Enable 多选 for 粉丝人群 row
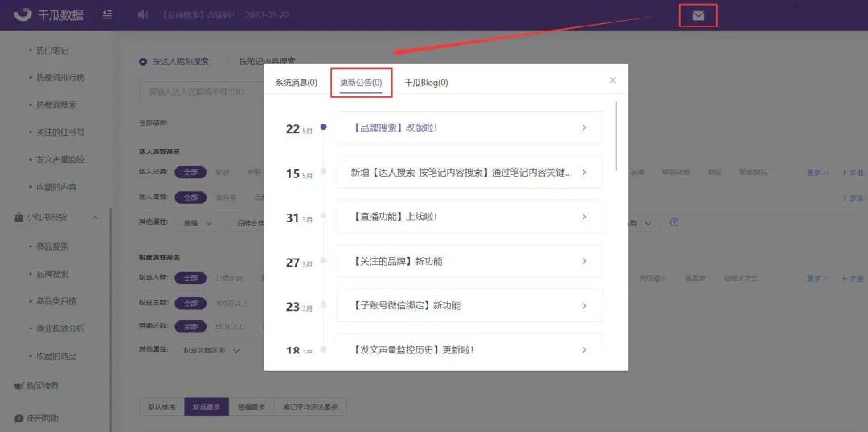This screenshot has width=868, height=432. click(x=853, y=279)
